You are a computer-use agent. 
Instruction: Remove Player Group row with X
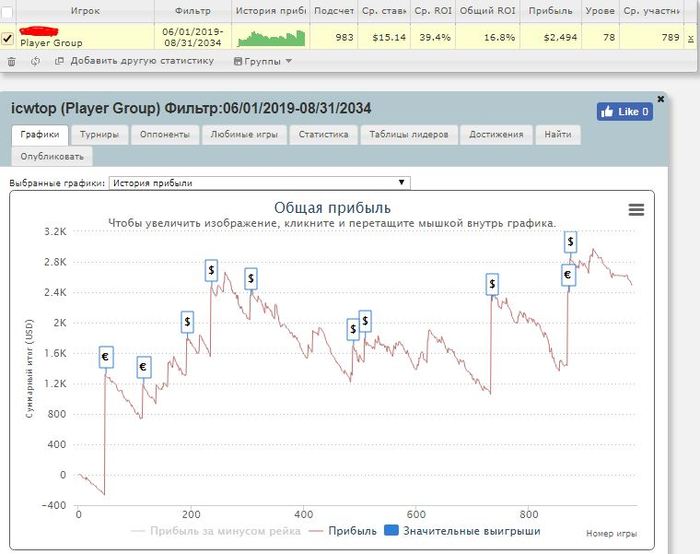click(x=691, y=39)
